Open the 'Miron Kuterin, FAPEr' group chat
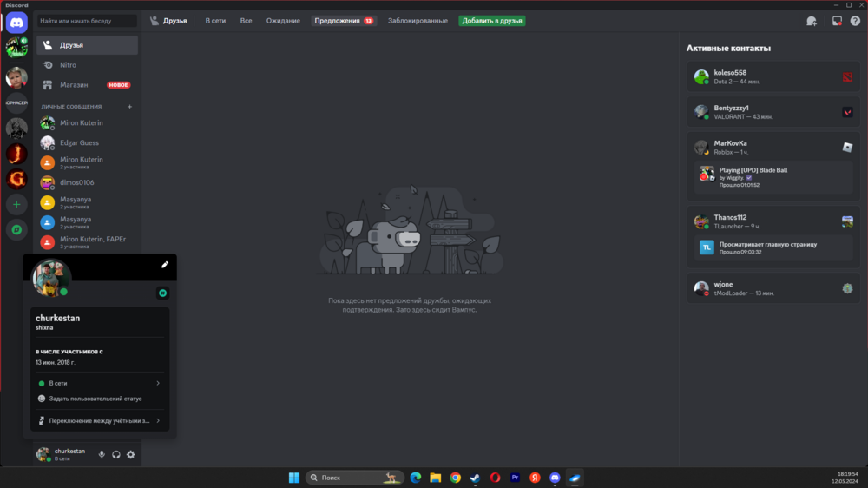Viewport: 868px width, 488px height. pyautogui.click(x=88, y=242)
